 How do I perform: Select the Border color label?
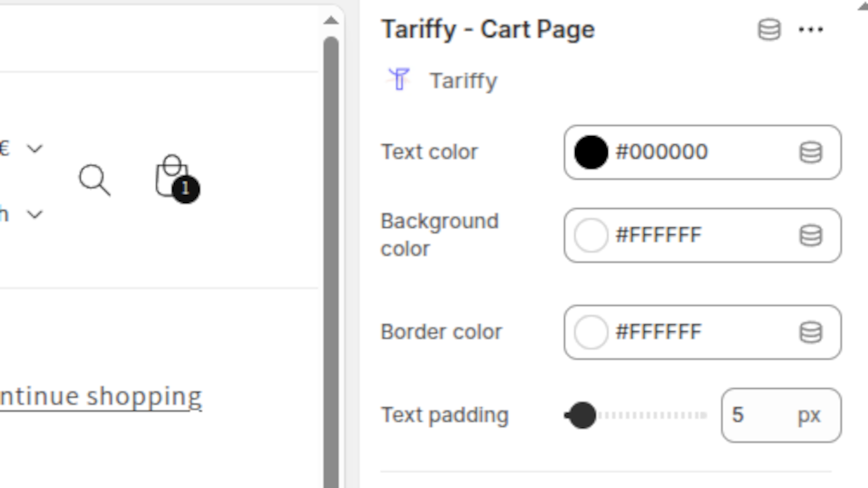coord(441,332)
